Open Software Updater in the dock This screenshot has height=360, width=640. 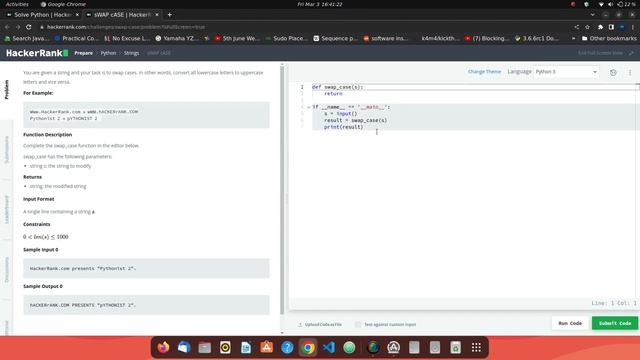(393, 347)
